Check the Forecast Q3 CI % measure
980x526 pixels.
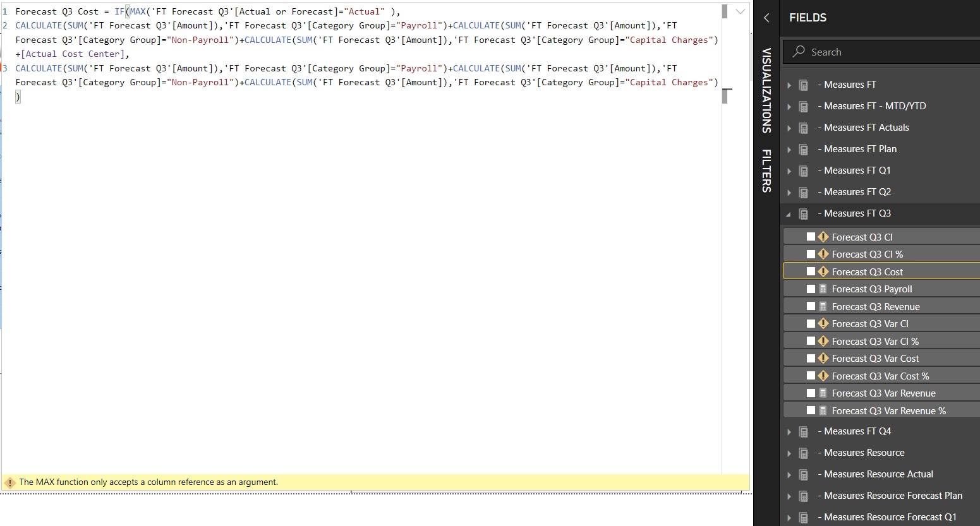(x=811, y=254)
